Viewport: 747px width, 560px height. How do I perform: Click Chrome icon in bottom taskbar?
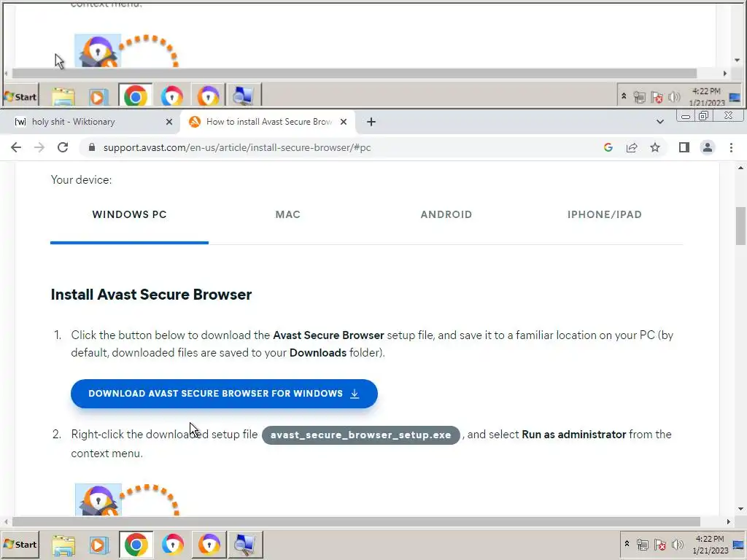(x=136, y=545)
